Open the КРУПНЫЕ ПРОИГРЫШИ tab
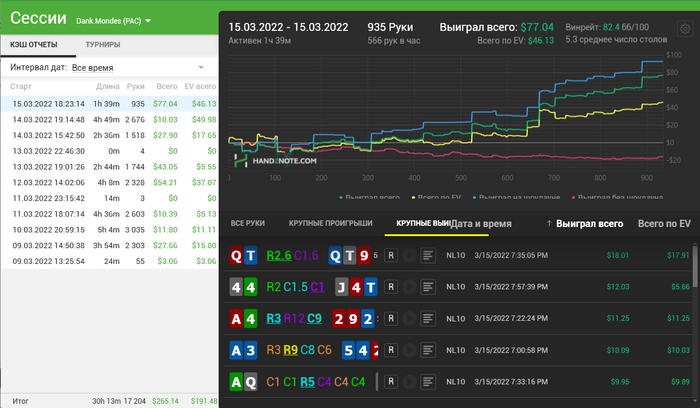The height and width of the screenshot is (408, 700). [x=330, y=223]
